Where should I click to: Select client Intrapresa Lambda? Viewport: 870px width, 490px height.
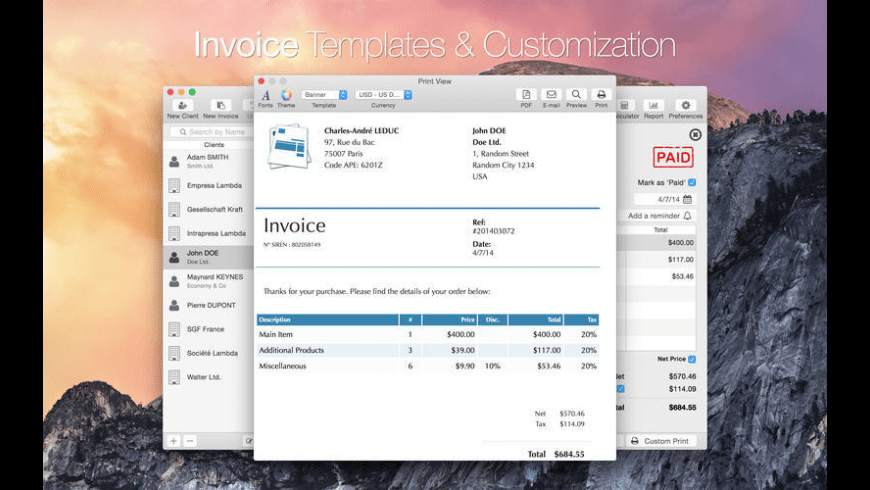coord(209,233)
